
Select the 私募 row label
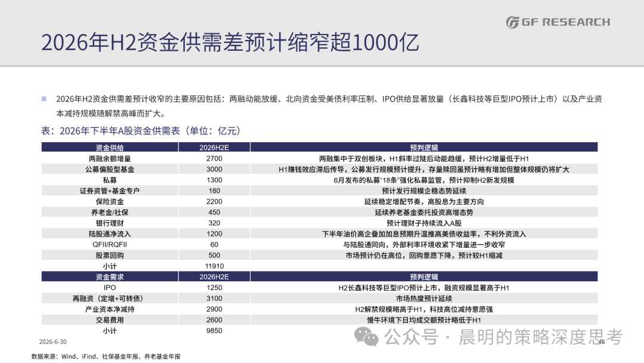(x=110, y=180)
